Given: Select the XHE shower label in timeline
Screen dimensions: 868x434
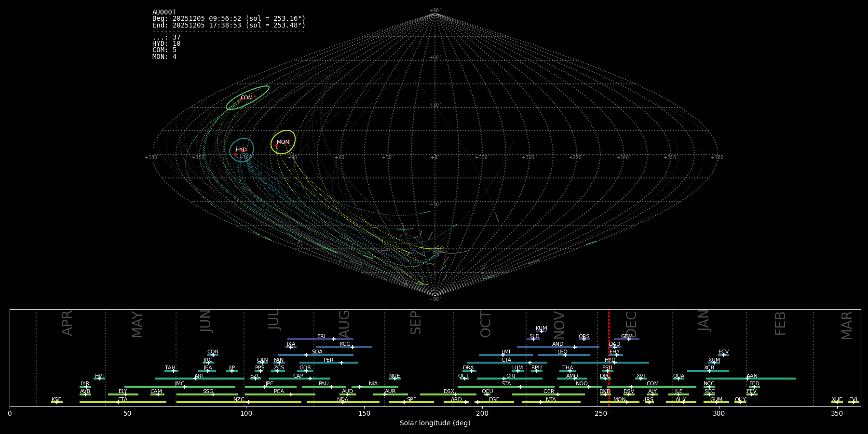Looking at the screenshot, I should pos(837,400).
